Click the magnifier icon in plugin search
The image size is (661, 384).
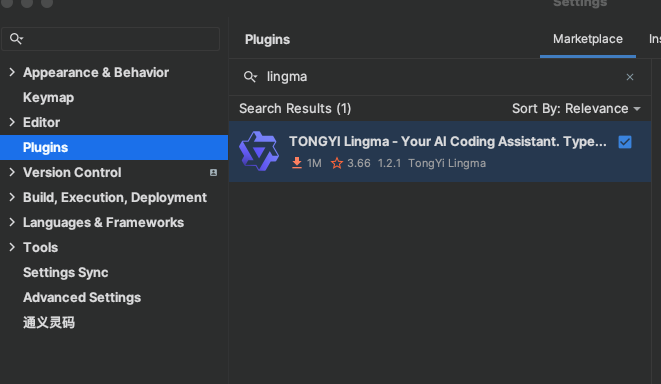pyautogui.click(x=250, y=77)
